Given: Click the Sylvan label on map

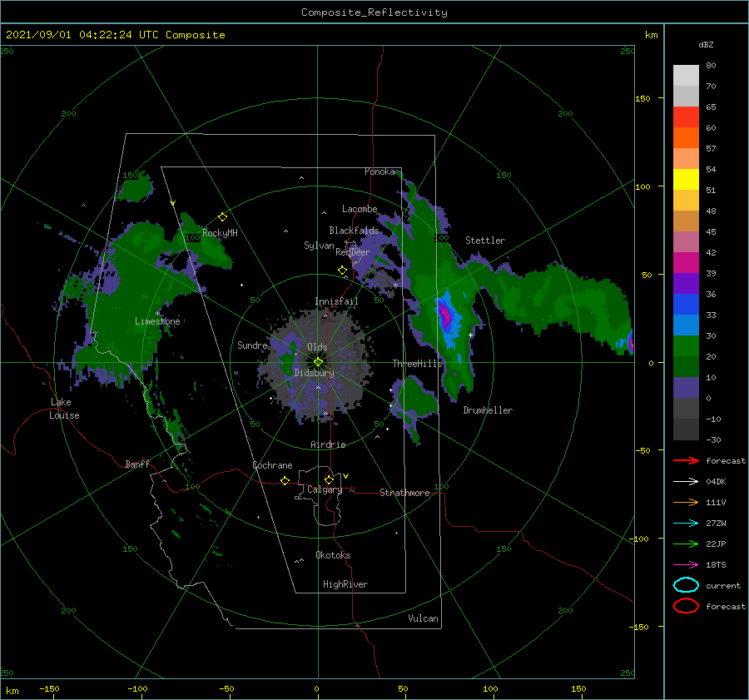Looking at the screenshot, I should point(319,246).
